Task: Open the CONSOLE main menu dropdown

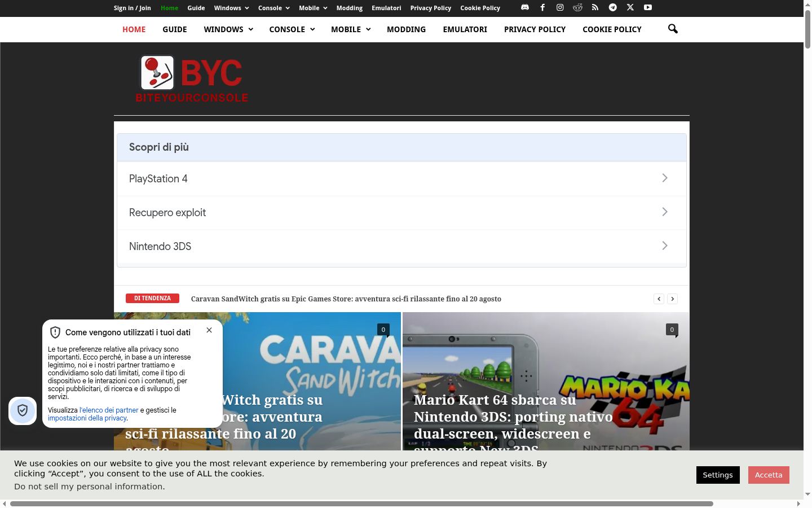Action: point(292,29)
